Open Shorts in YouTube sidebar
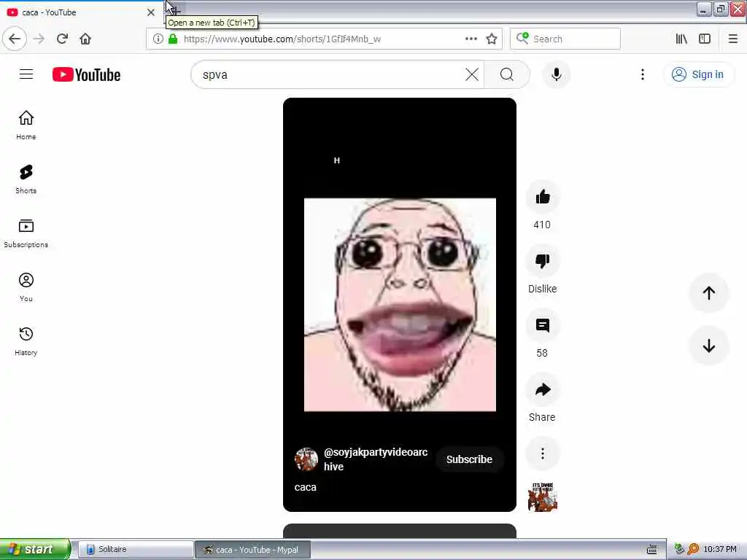This screenshot has width=747, height=560. click(x=26, y=179)
